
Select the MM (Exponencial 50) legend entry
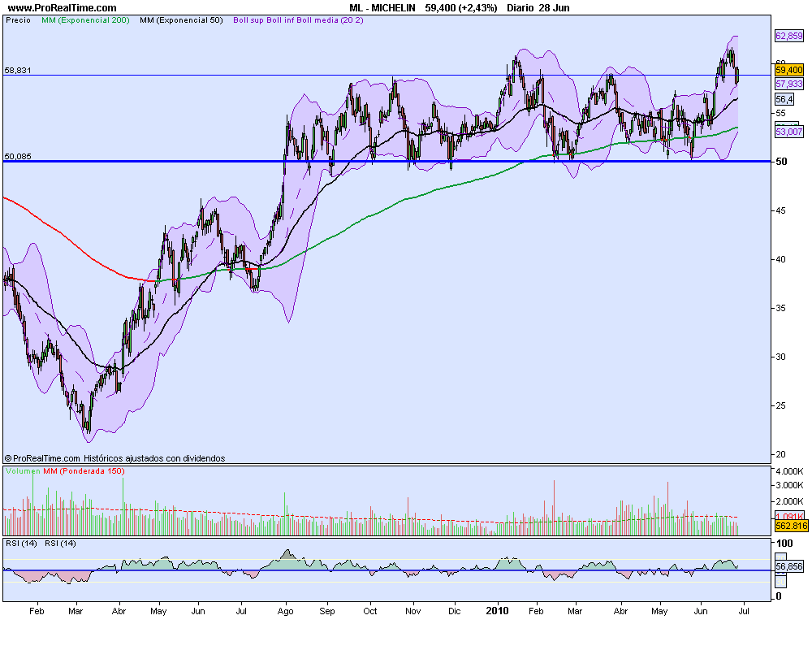(x=181, y=20)
